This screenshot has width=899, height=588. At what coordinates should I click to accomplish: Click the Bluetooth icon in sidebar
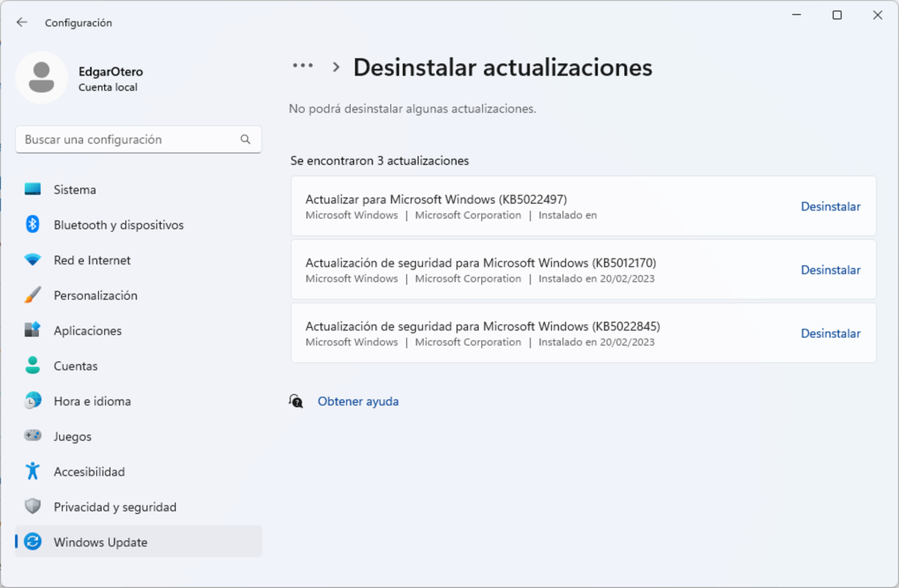[x=32, y=225]
